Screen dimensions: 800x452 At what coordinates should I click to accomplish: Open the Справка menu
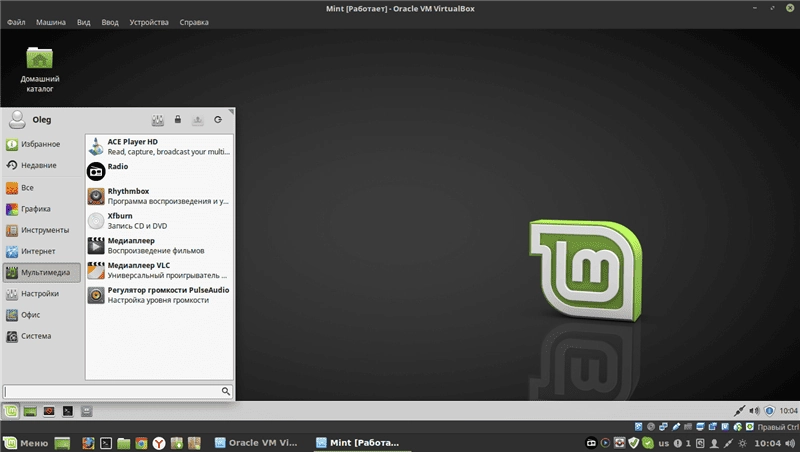click(194, 22)
